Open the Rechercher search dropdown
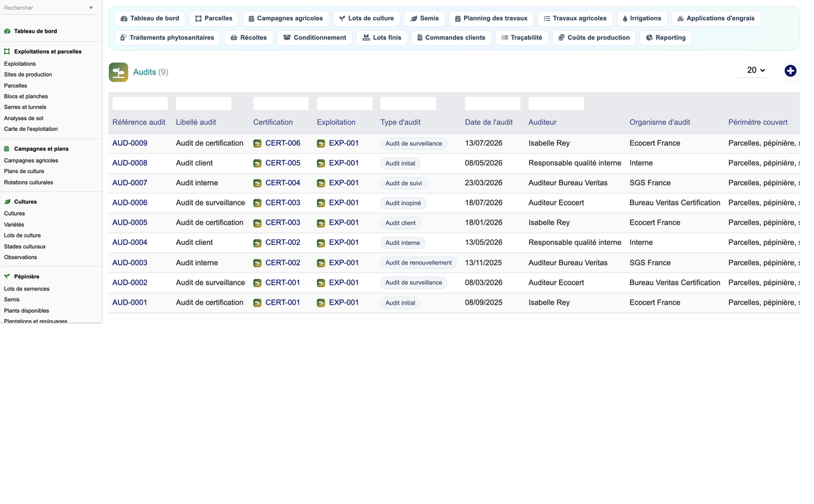The width and height of the screenshot is (814, 504). 49,7
